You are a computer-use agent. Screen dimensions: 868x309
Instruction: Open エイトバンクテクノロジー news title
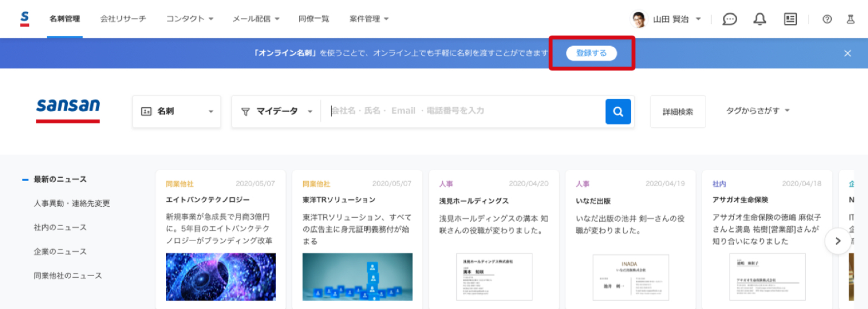click(x=208, y=200)
